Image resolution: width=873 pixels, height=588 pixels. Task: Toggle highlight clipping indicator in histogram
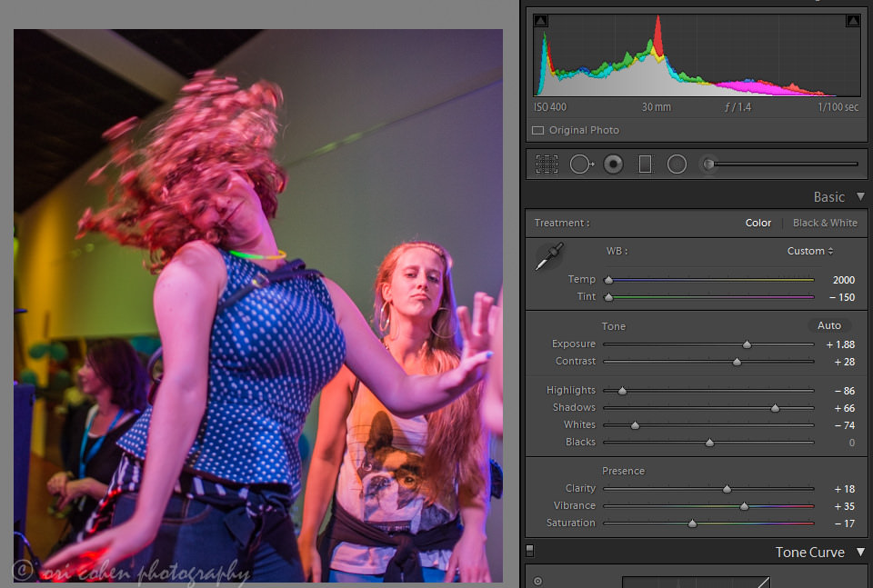pos(852,21)
